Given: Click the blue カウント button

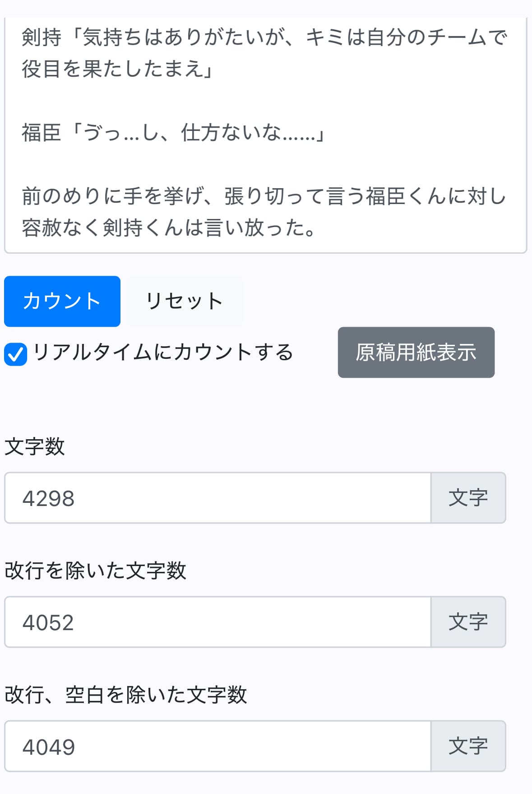Looking at the screenshot, I should pos(62,301).
